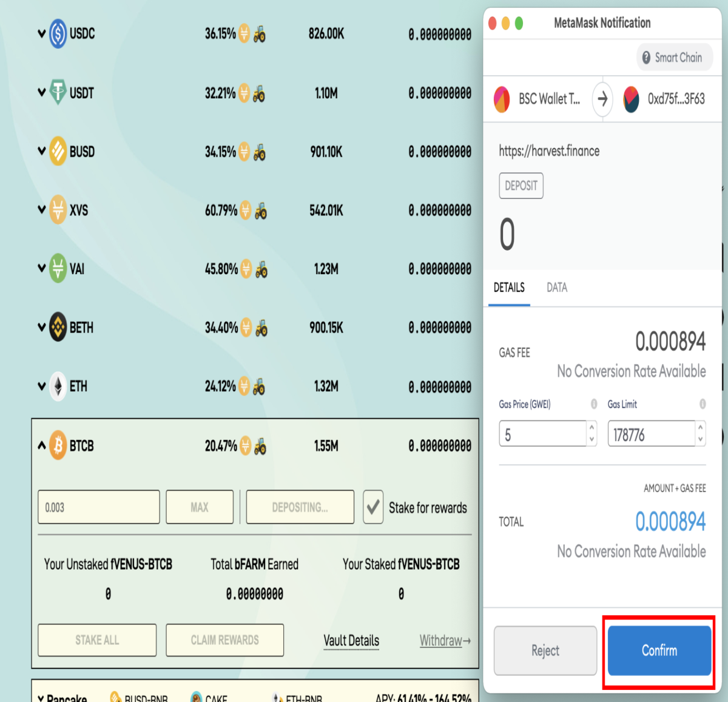Click the BSC Wallet account avatar
The image size is (728, 702).
point(502,99)
